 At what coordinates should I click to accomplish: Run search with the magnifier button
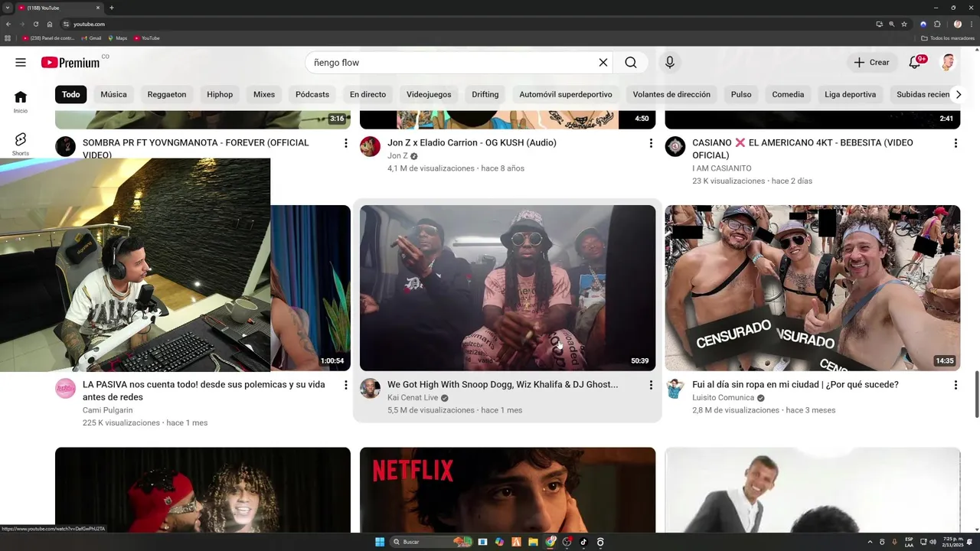tap(630, 63)
